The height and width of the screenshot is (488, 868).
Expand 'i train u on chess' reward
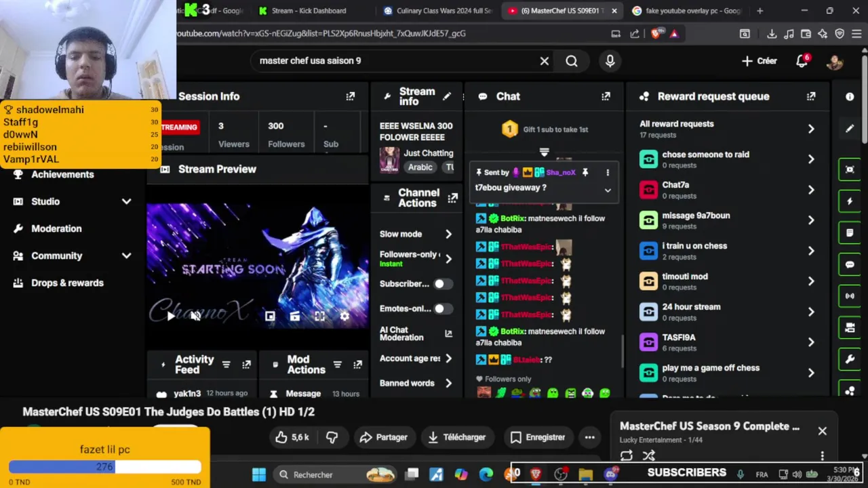[x=811, y=251]
